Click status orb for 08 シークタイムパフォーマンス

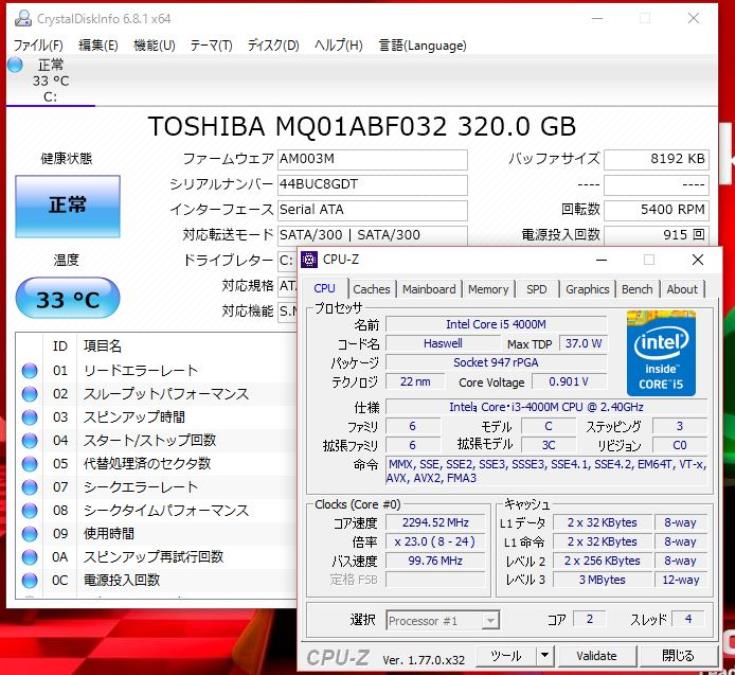30,510
